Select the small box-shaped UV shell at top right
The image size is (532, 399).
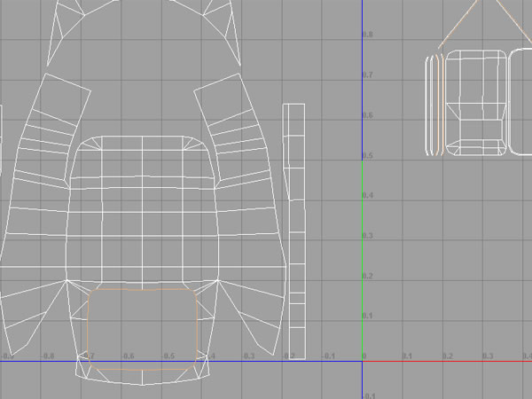pyautogui.click(x=476, y=103)
